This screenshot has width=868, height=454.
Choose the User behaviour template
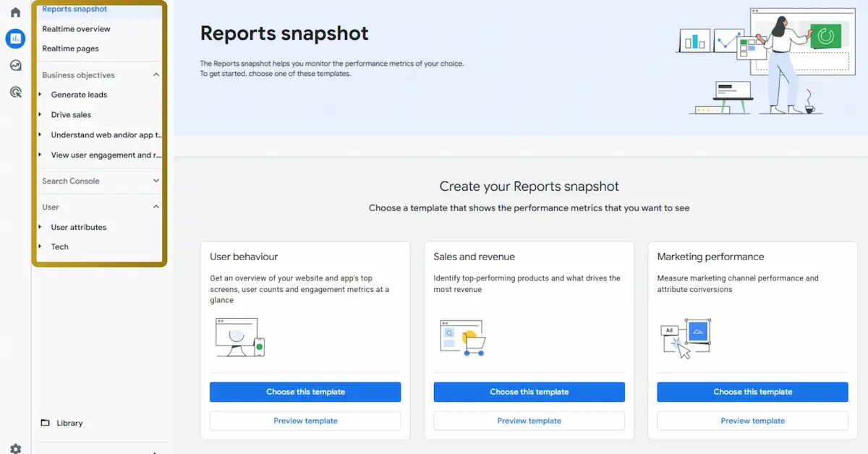pyautogui.click(x=305, y=392)
